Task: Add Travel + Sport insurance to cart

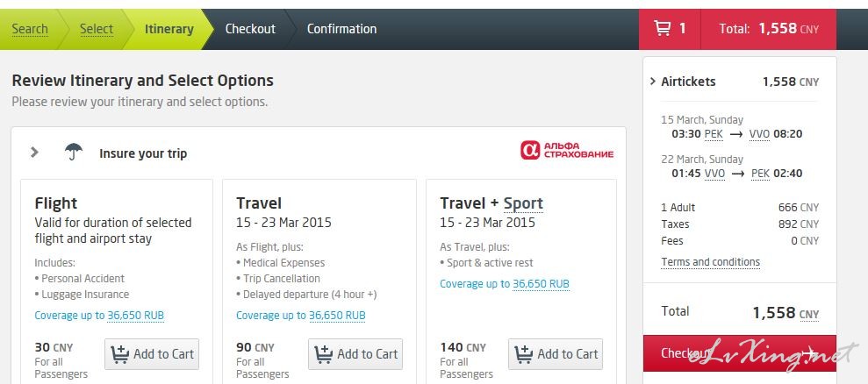Action: point(556,354)
